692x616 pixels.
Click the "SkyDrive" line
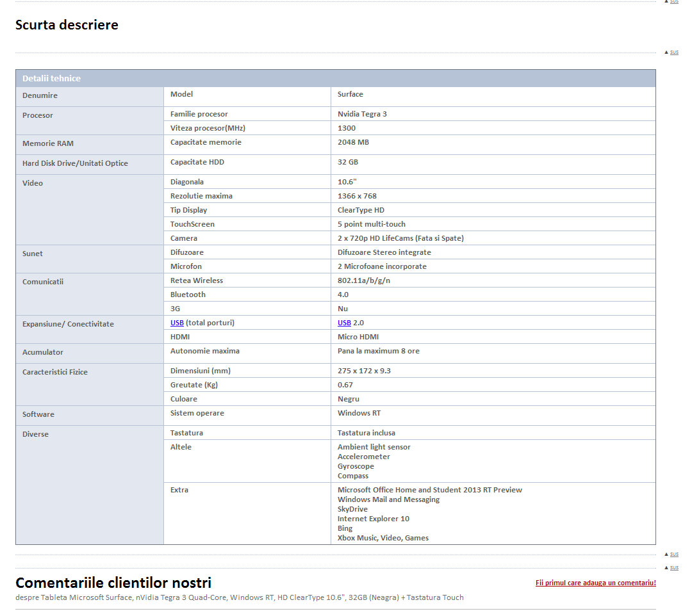tap(352, 509)
